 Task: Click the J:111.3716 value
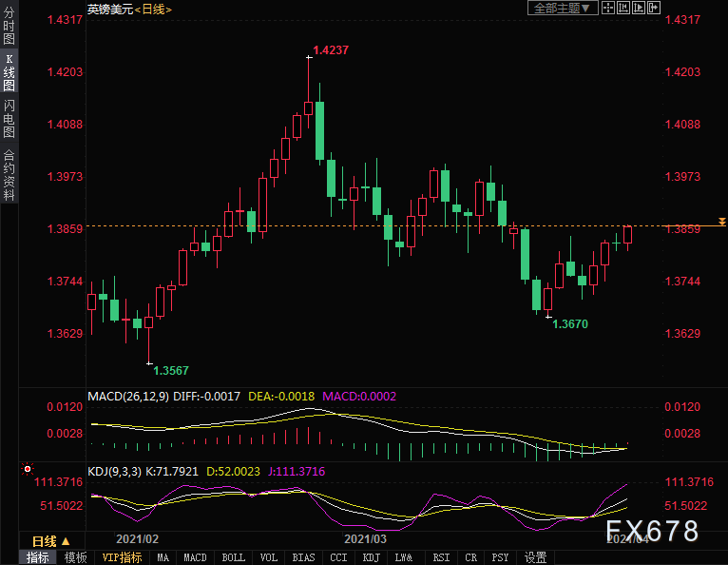pos(297,472)
